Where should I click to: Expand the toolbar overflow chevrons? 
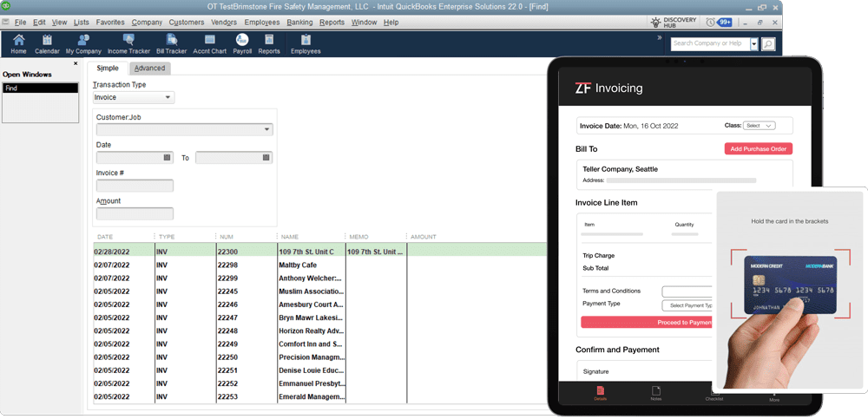pos(660,37)
